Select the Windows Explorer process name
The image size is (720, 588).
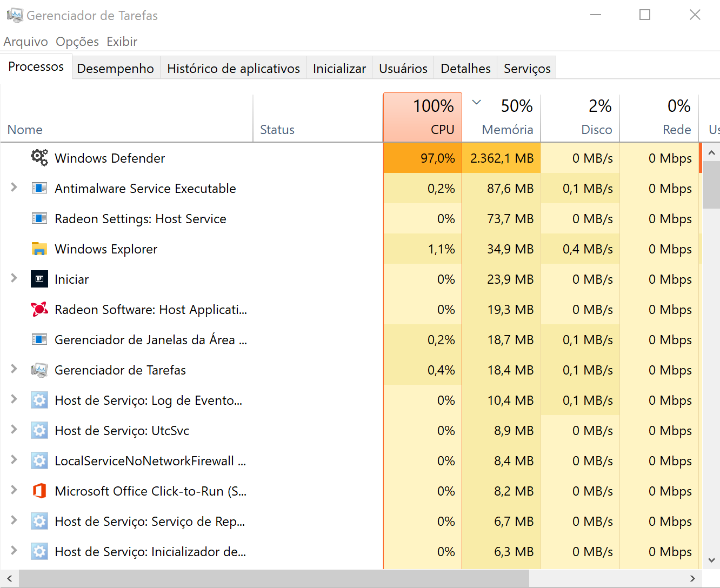pos(106,249)
